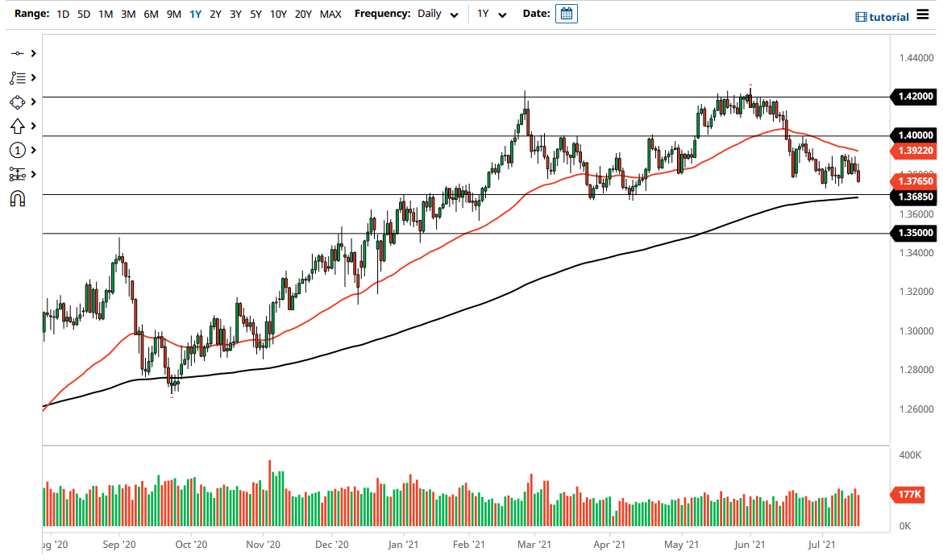Screen dimensions: 943x560
Task: Select the shape drawing tool
Action: [x=16, y=102]
